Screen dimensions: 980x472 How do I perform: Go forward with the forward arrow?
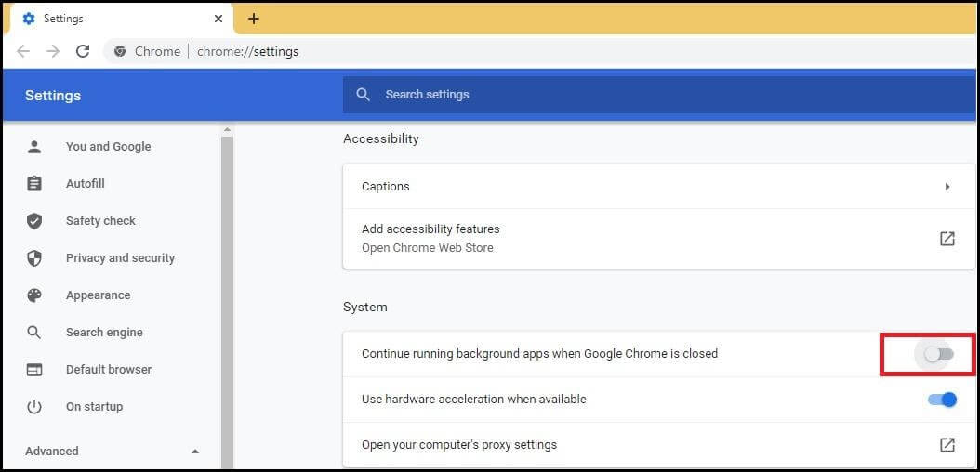coord(53,51)
